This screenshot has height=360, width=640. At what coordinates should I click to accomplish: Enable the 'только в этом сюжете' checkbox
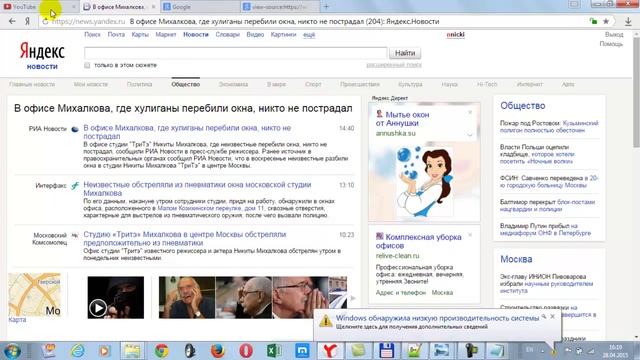[87, 65]
